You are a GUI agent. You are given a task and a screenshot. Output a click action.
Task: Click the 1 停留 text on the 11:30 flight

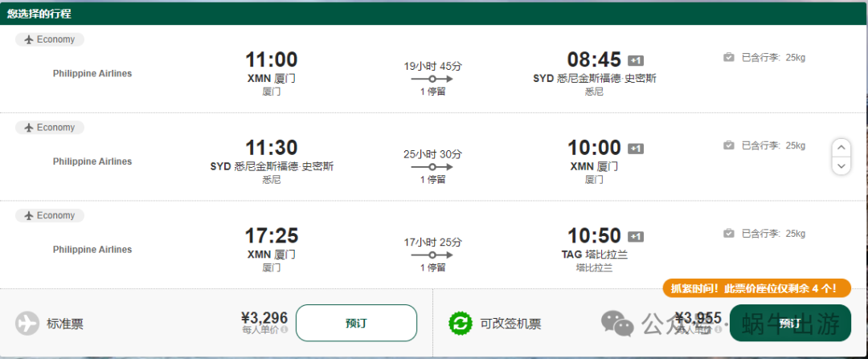pos(432,179)
